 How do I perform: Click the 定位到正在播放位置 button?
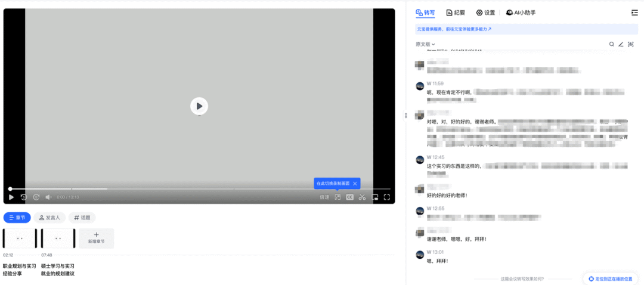611,279
